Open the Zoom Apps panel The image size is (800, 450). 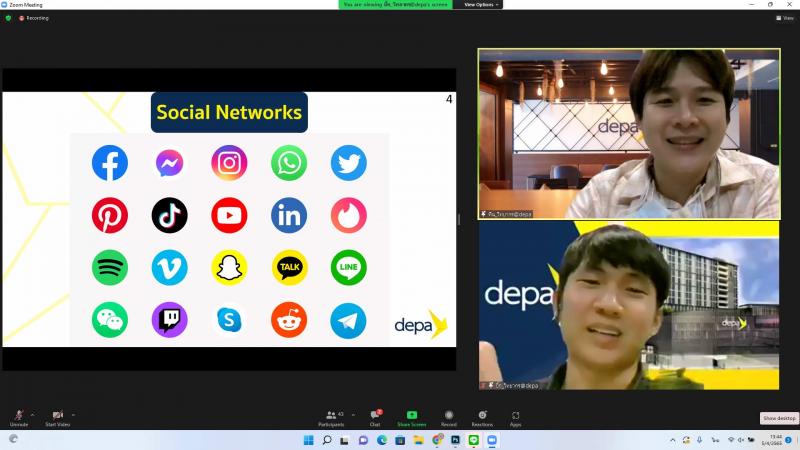click(515, 418)
